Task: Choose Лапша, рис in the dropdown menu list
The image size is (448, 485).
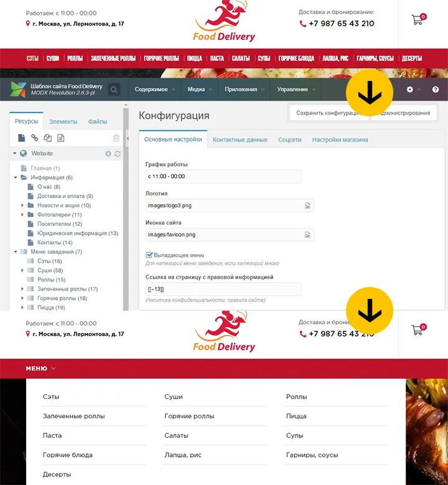Action: coord(183,455)
